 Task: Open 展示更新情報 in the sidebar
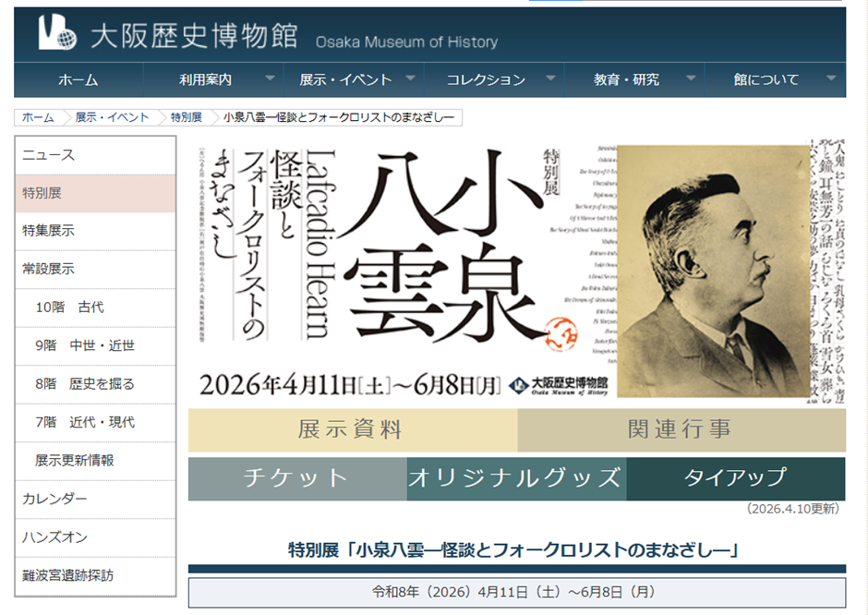click(x=95, y=461)
